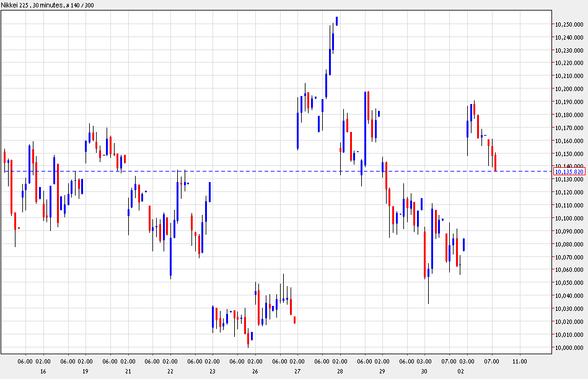This screenshot has width=588, height=379.
Task: Click the 10,100.000 price axis label
Action: pyautogui.click(x=569, y=218)
